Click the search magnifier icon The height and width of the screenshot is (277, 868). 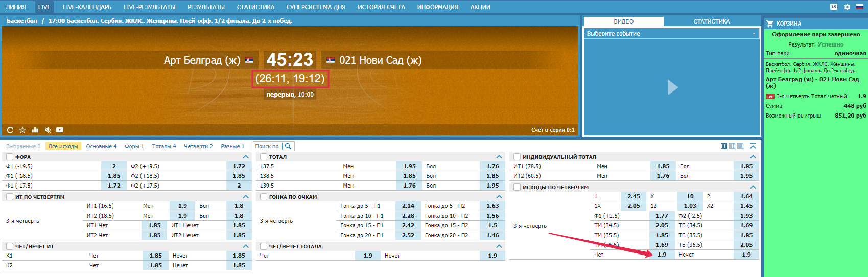(x=288, y=146)
